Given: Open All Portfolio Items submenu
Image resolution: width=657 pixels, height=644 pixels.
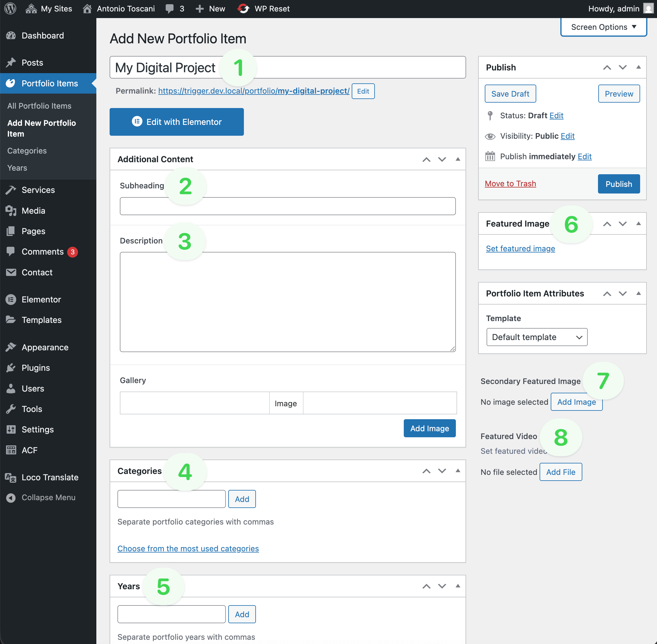Looking at the screenshot, I should tap(39, 106).
